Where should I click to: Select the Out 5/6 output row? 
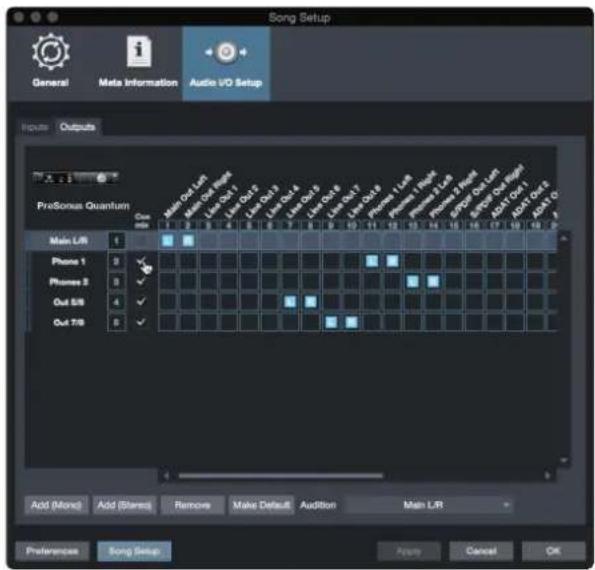click(x=69, y=302)
